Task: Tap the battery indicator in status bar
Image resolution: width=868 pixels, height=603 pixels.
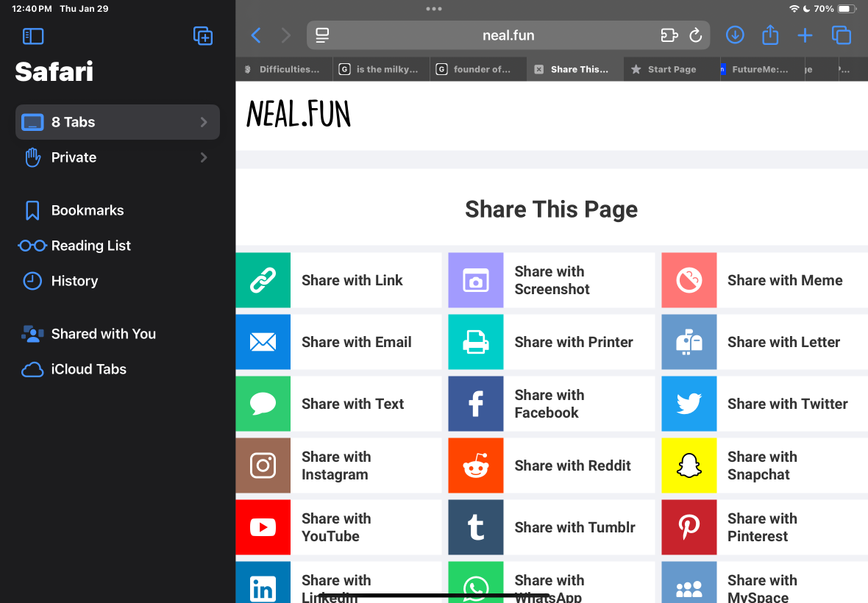Action: pos(847,9)
